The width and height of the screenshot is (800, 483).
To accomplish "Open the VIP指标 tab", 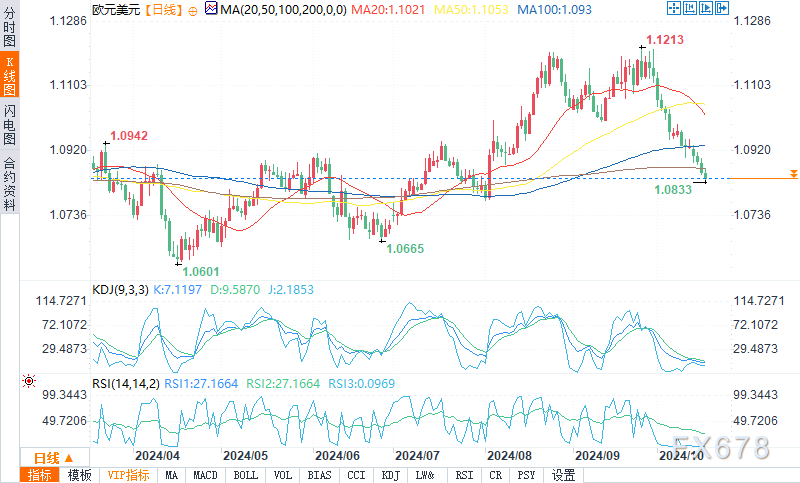I will tap(129, 475).
